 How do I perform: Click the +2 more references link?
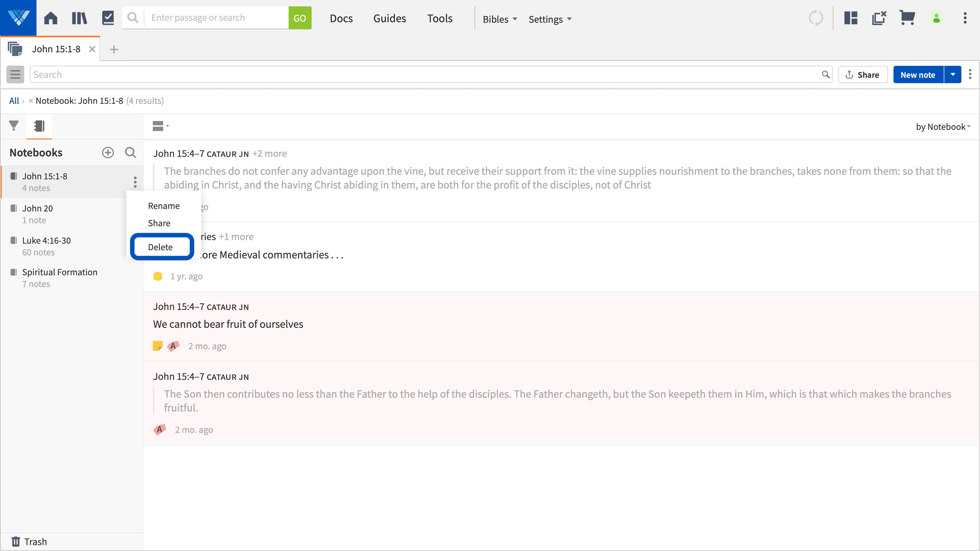[x=269, y=154]
